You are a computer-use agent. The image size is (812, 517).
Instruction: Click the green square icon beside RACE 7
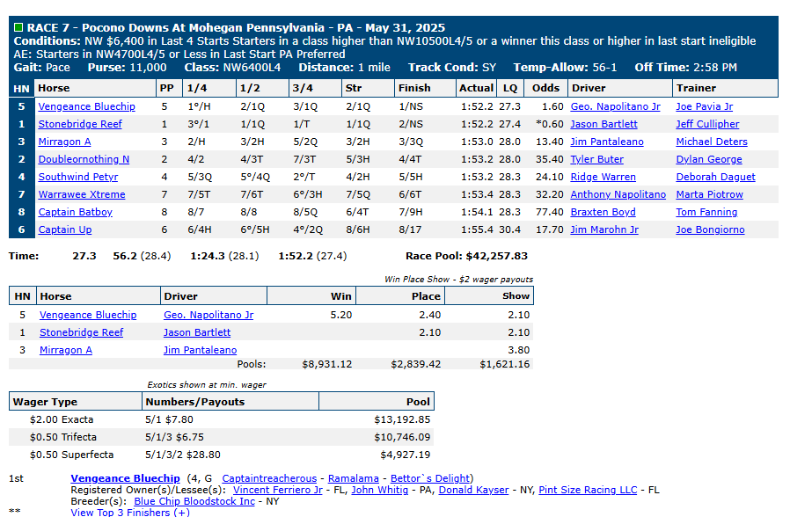point(18,27)
